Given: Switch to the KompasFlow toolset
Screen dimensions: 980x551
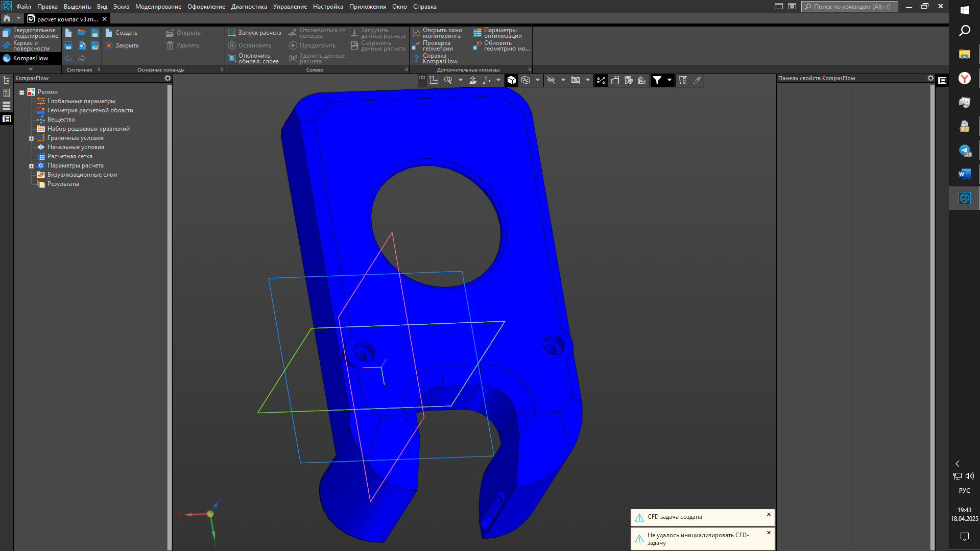Looking at the screenshot, I should (x=30, y=58).
